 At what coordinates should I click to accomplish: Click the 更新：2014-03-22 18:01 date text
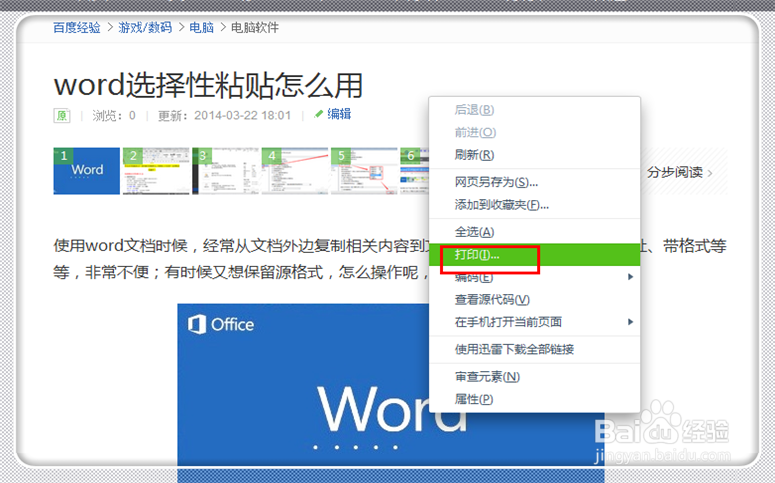pos(224,116)
